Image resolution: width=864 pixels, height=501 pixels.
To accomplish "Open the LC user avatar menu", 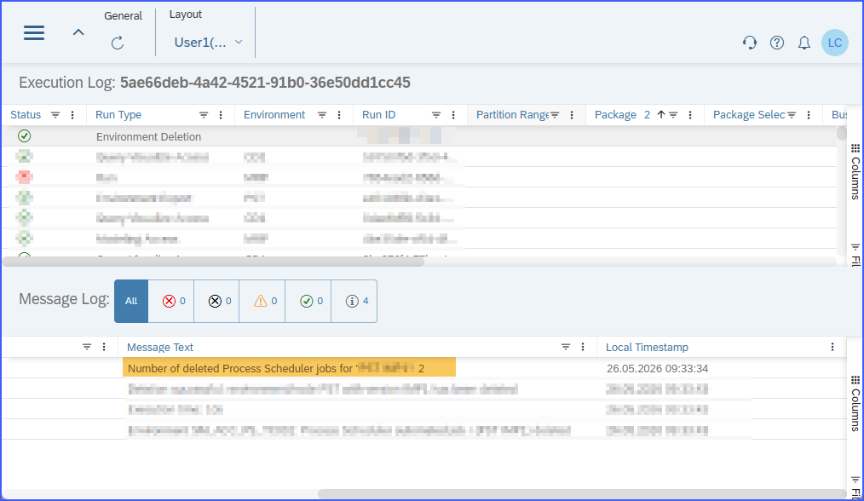I will coord(835,42).
